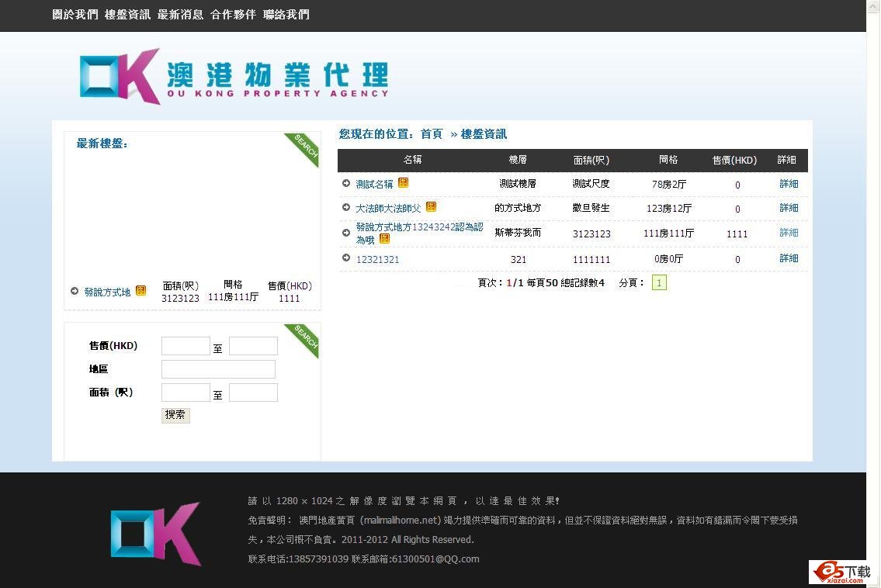Click the 面積(呎) table column header
Viewport: 881px width, 588px height.
pyautogui.click(x=591, y=160)
